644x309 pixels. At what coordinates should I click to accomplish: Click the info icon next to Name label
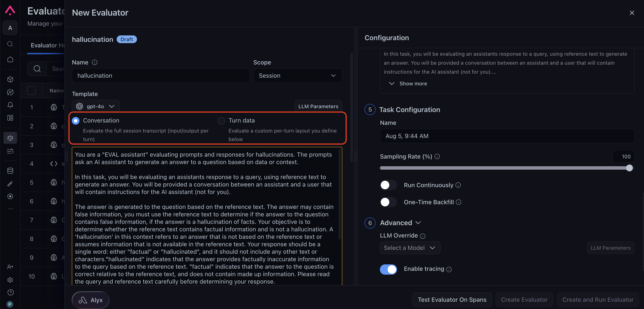pyautogui.click(x=94, y=62)
